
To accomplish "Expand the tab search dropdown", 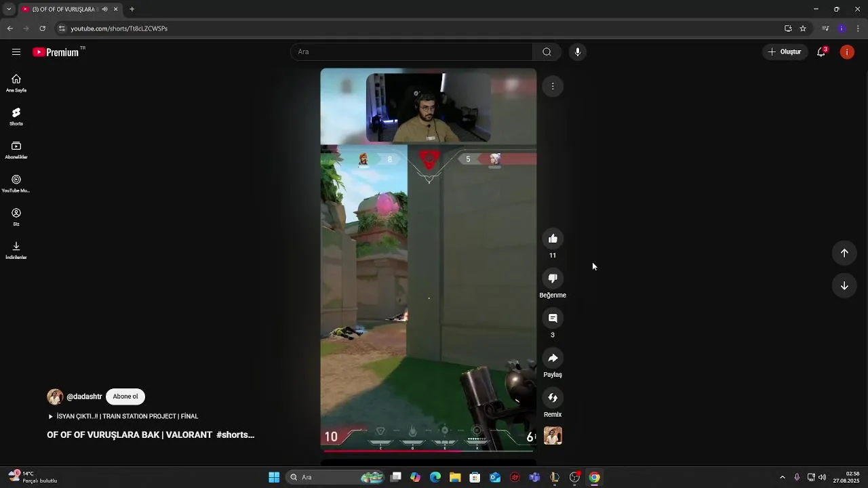I will click(8, 9).
